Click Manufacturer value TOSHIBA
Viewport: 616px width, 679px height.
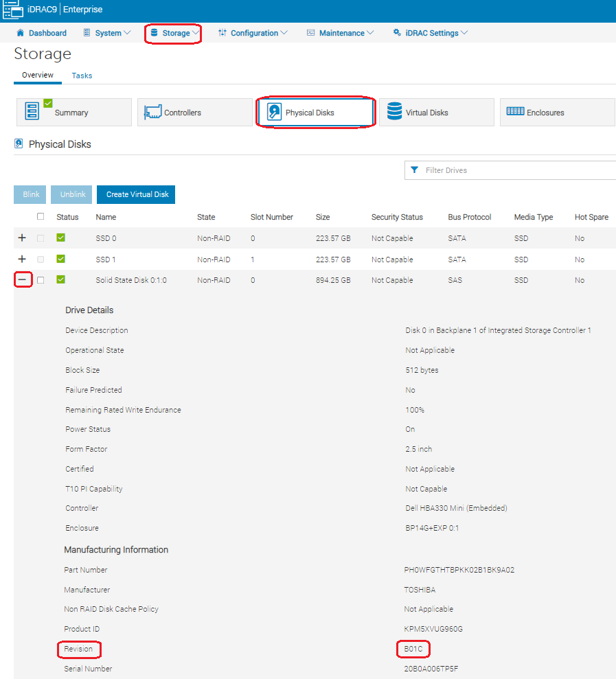(x=420, y=590)
